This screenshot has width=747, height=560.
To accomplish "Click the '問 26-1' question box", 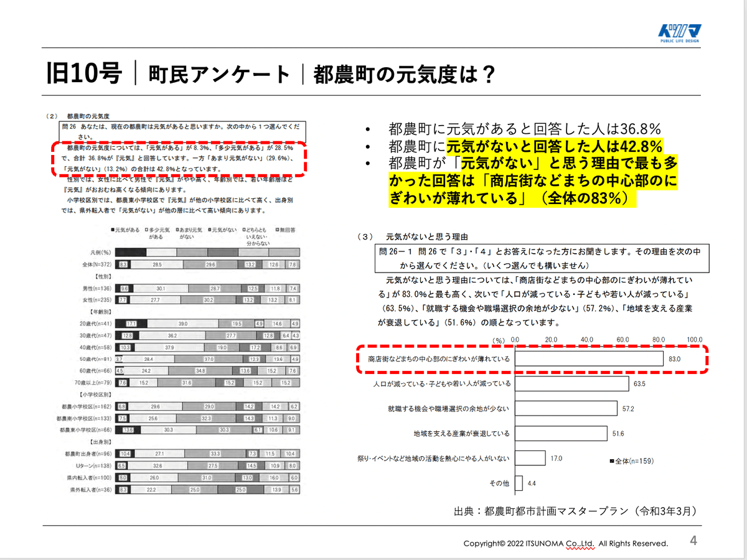I will [542, 258].
